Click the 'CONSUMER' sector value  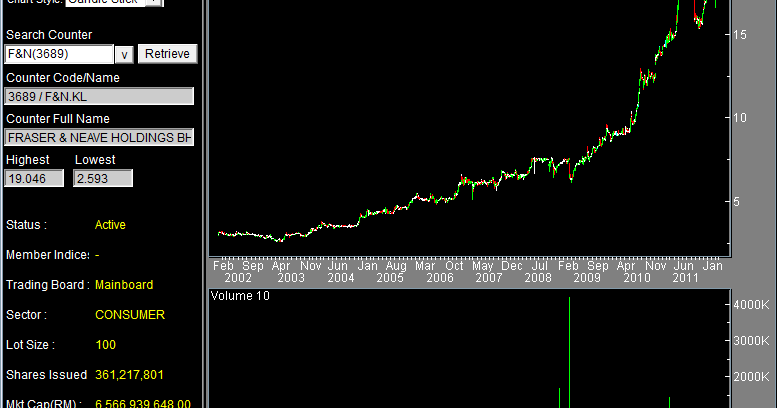pyautogui.click(x=130, y=315)
